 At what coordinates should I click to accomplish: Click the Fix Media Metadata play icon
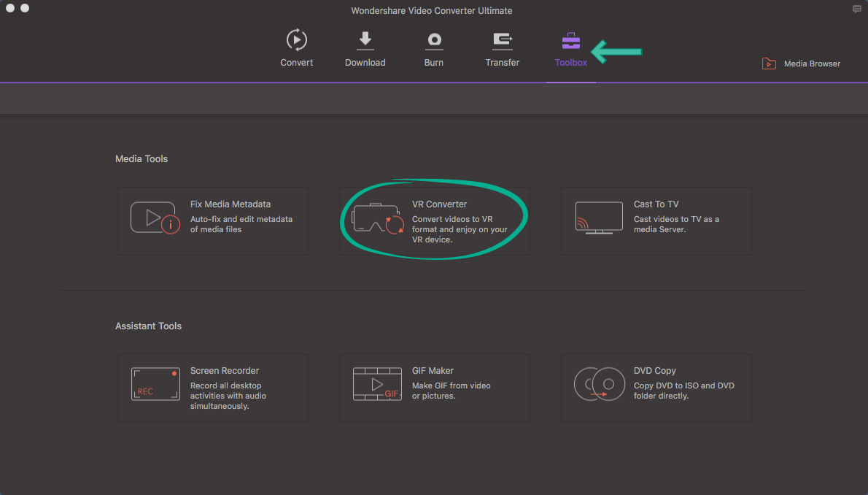(155, 218)
